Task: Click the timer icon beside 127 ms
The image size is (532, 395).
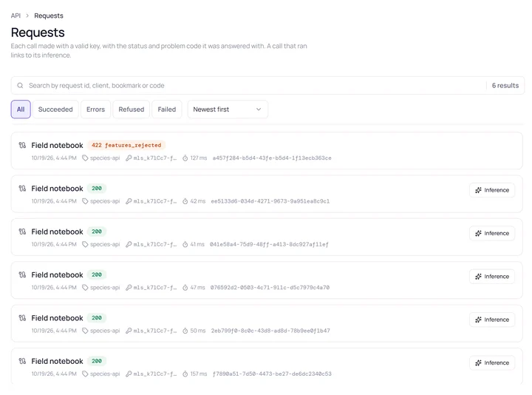Action: pyautogui.click(x=185, y=158)
